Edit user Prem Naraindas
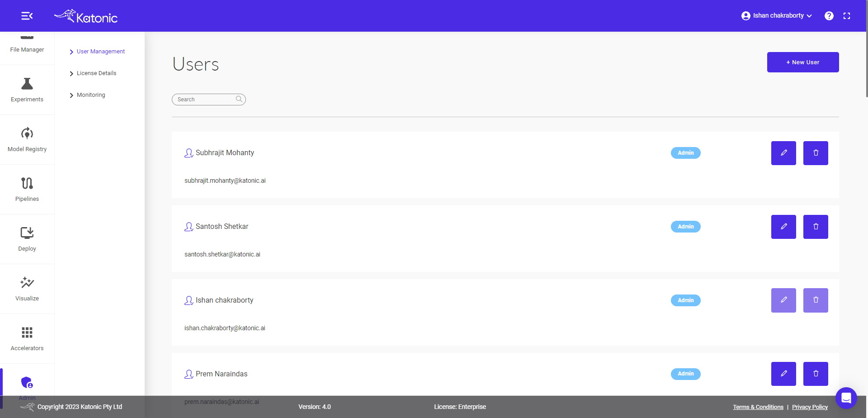Screen dimensions: 868x418 coord(783,374)
